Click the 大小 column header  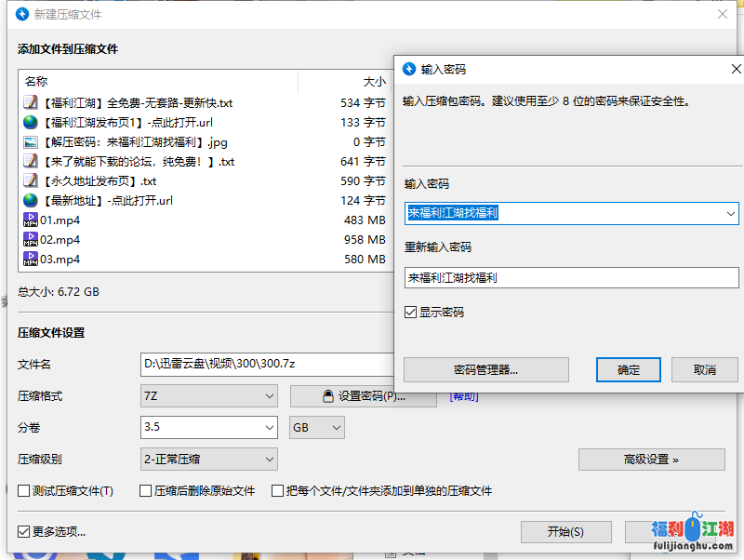point(372,82)
